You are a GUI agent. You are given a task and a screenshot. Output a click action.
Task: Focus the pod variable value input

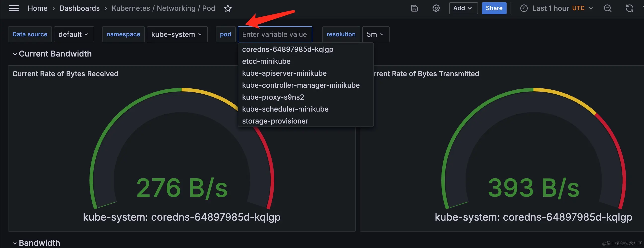pyautogui.click(x=275, y=34)
